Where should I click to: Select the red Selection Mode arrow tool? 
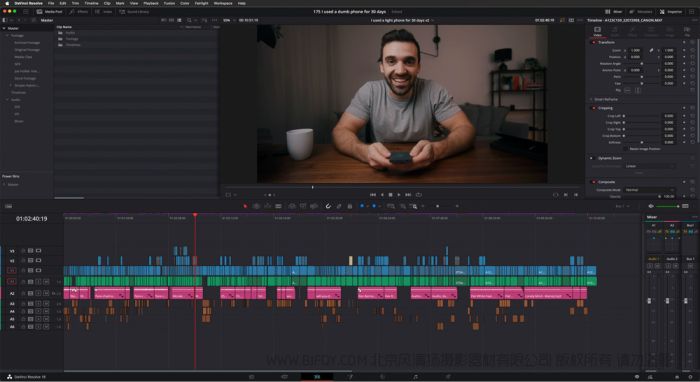pos(245,206)
